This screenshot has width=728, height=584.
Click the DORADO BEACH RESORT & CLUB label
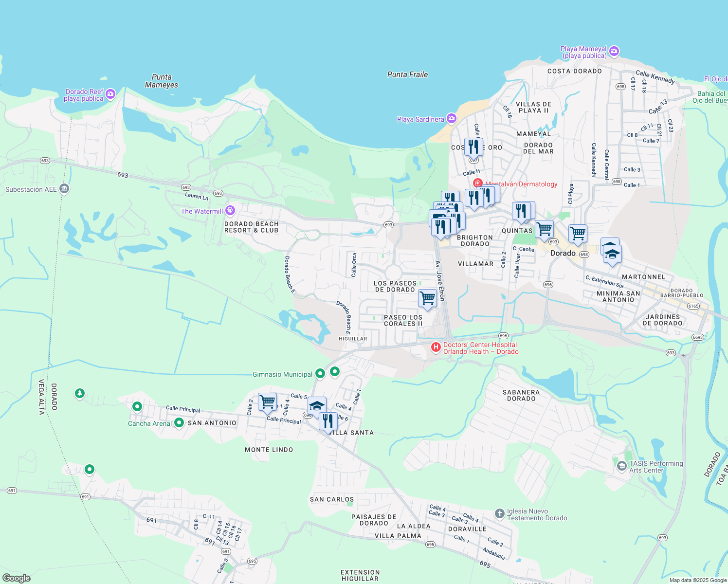click(x=252, y=227)
